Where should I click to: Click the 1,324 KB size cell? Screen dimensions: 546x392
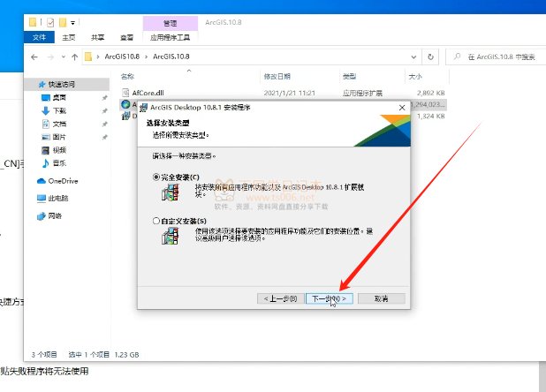[x=431, y=117]
